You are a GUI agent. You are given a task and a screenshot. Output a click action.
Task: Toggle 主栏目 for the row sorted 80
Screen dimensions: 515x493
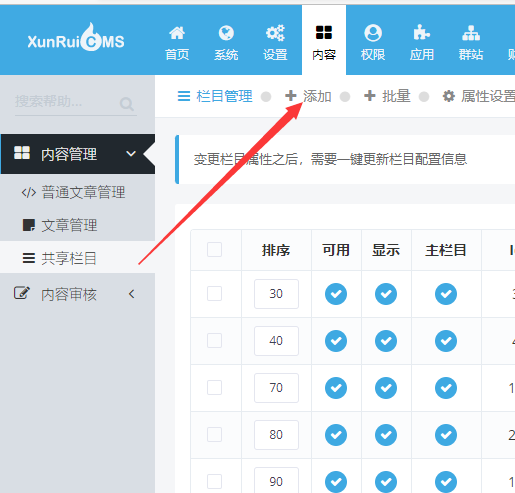(446, 435)
